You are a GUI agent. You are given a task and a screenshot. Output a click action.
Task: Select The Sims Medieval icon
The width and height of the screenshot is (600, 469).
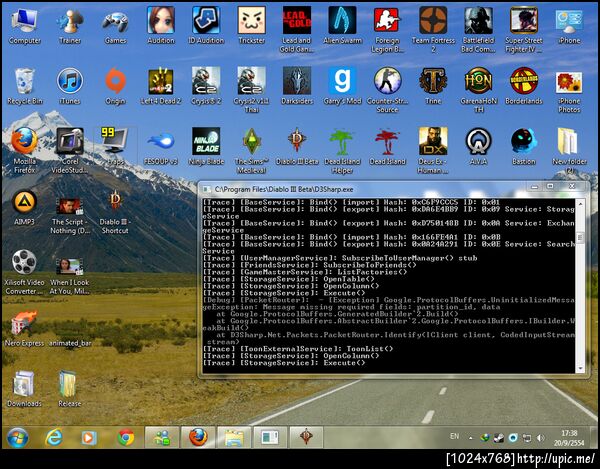point(251,151)
